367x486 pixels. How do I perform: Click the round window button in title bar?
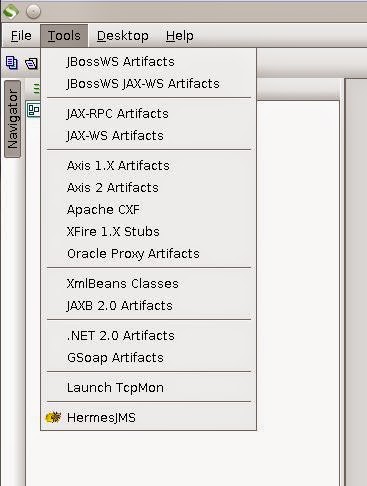pos(33,12)
